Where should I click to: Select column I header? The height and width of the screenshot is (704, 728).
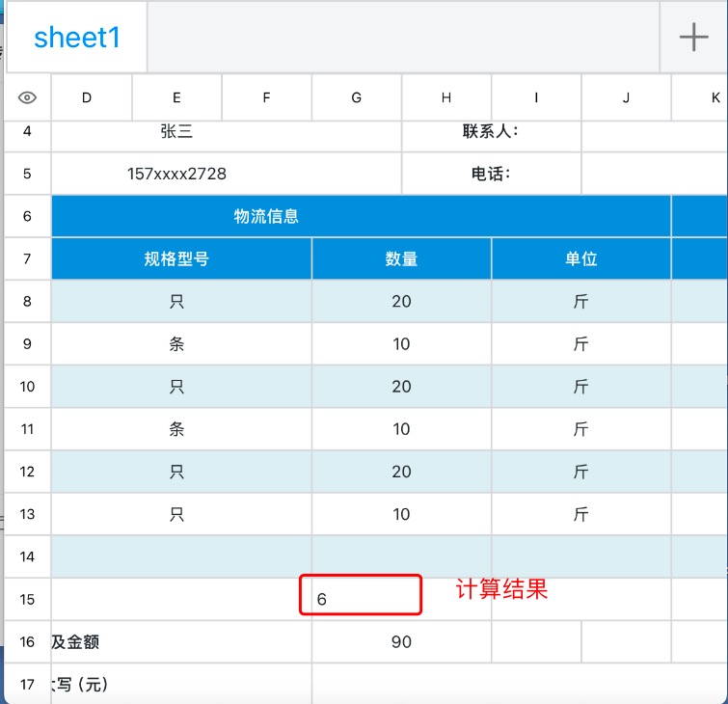(536, 97)
